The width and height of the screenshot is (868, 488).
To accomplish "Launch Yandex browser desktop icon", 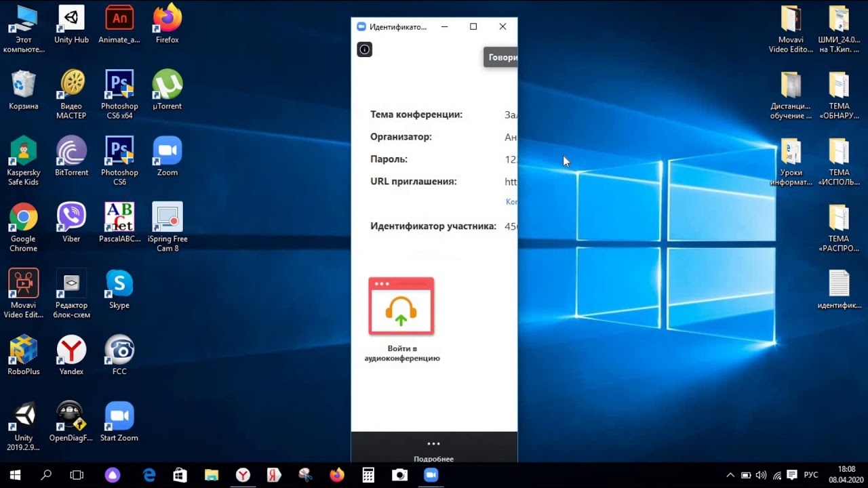I will (71, 357).
